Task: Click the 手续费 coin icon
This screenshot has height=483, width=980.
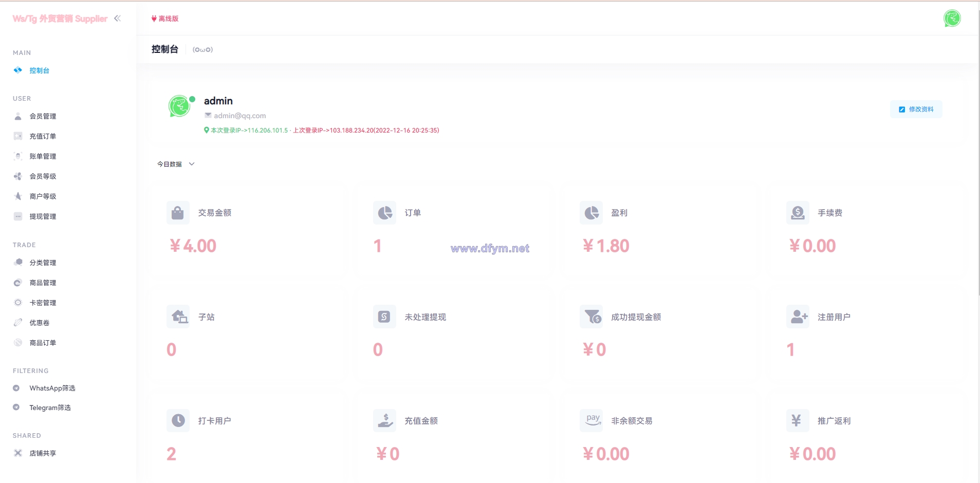Action: pyautogui.click(x=798, y=213)
